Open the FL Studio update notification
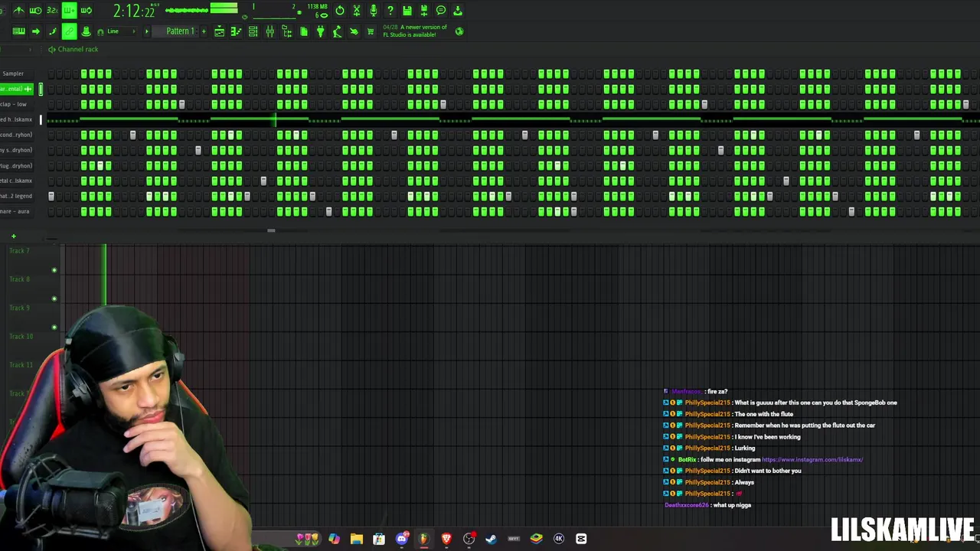The width and height of the screenshot is (980, 551). (414, 31)
